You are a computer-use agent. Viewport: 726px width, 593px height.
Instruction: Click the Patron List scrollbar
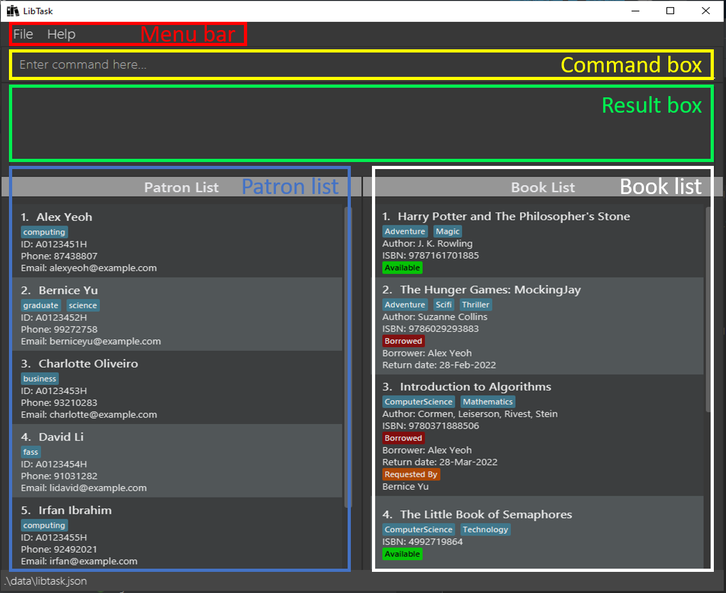[348, 357]
